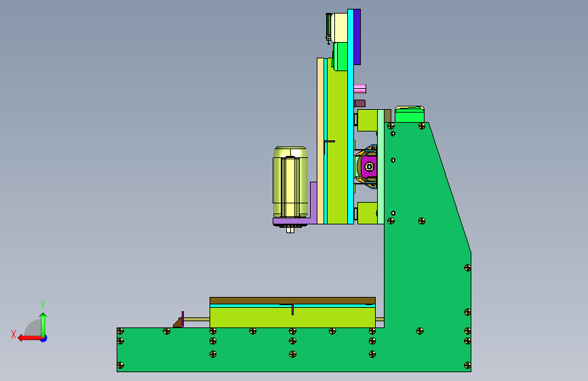Select the bright green cap atop the frame
The height and width of the screenshot is (381, 588).
[x=410, y=115]
